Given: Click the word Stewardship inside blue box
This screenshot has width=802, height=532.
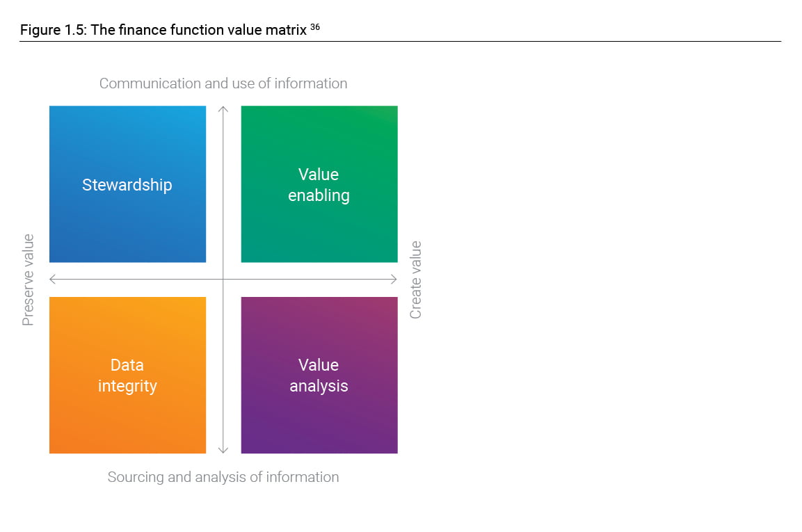Looking at the screenshot, I should [x=127, y=185].
